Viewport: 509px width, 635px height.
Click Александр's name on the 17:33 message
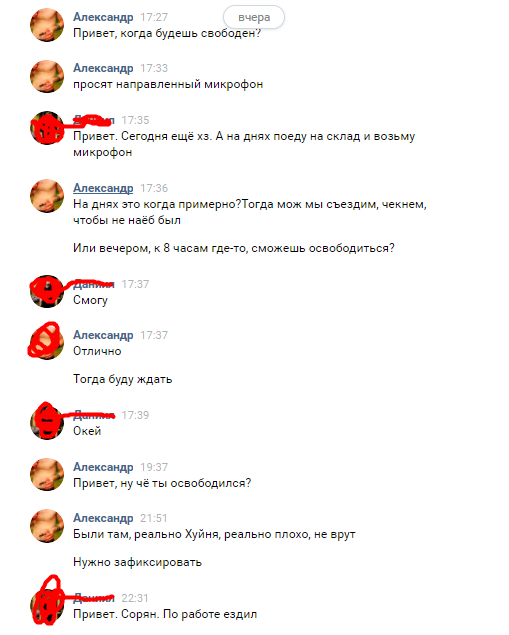pyautogui.click(x=103, y=68)
